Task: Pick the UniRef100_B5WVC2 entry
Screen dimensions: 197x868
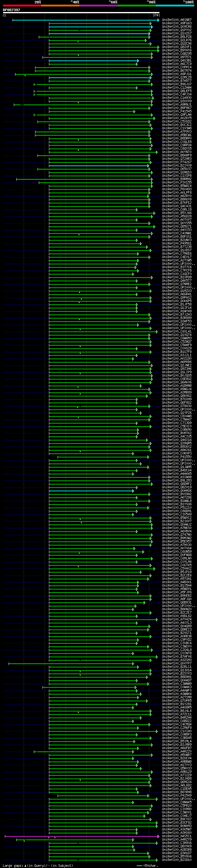Action: coord(177,518)
